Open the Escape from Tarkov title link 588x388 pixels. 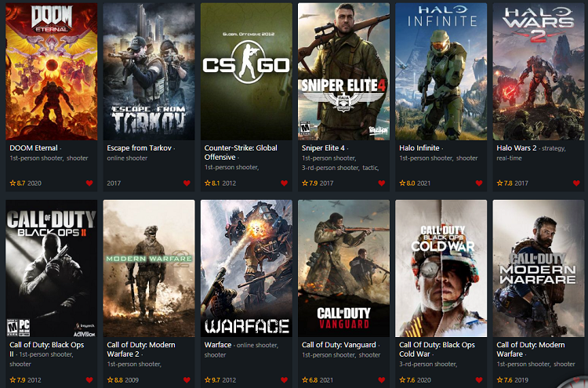[139, 147]
